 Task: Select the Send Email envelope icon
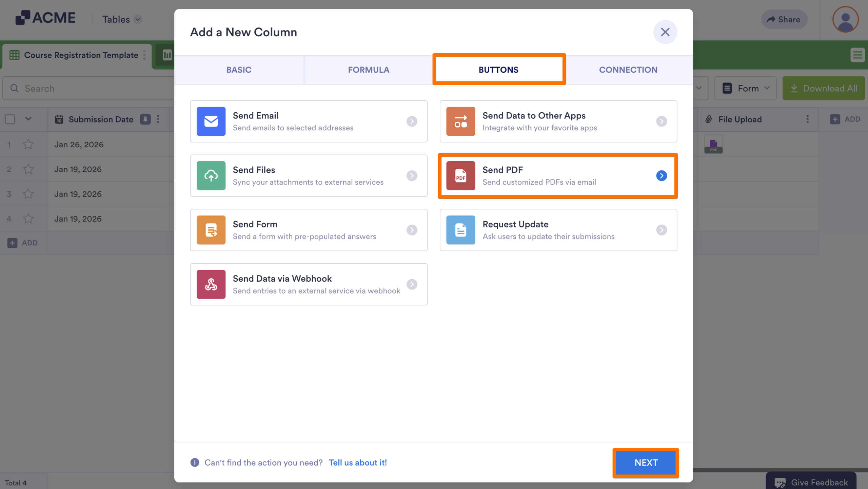click(x=211, y=121)
